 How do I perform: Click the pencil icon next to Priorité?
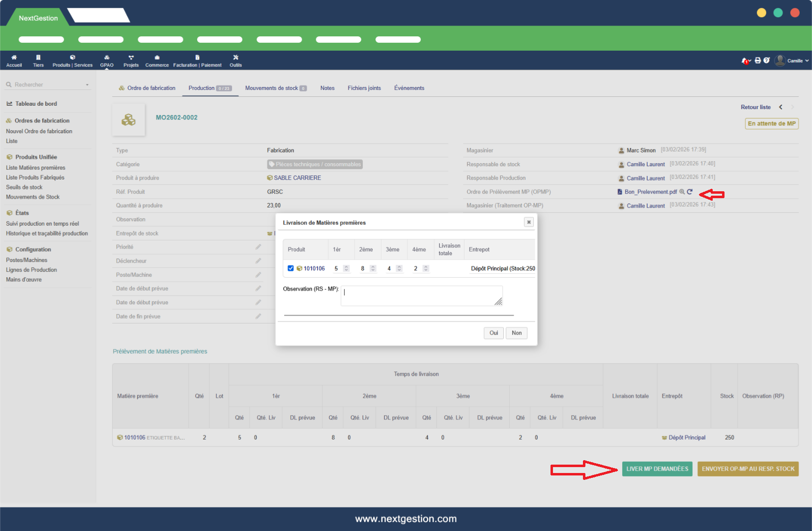pos(258,247)
